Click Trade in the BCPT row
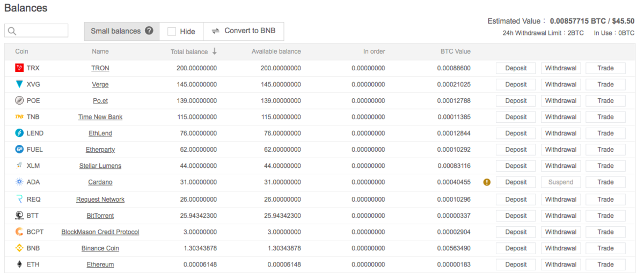The width and height of the screenshot is (644, 273). point(605,232)
